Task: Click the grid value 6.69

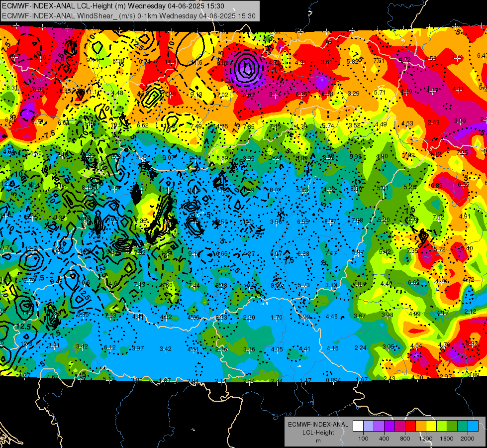Action: (222, 159)
